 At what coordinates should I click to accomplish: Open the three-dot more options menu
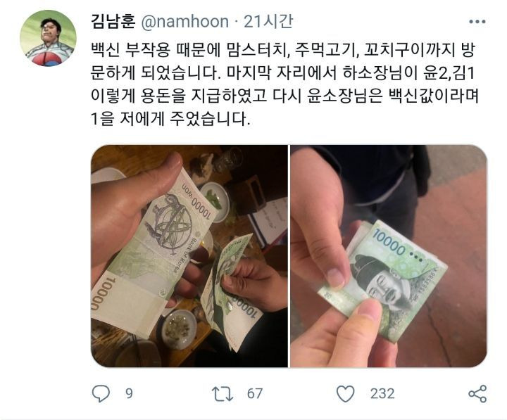point(477,22)
